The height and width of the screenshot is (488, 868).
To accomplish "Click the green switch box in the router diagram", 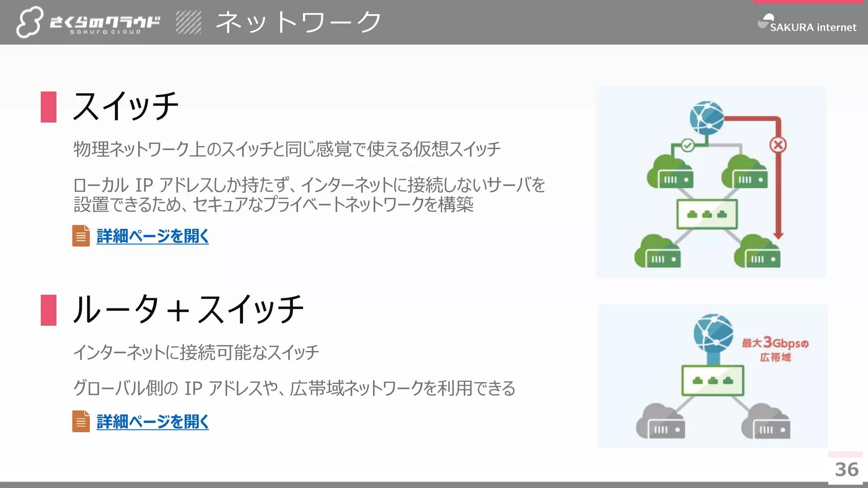I will pos(713,380).
